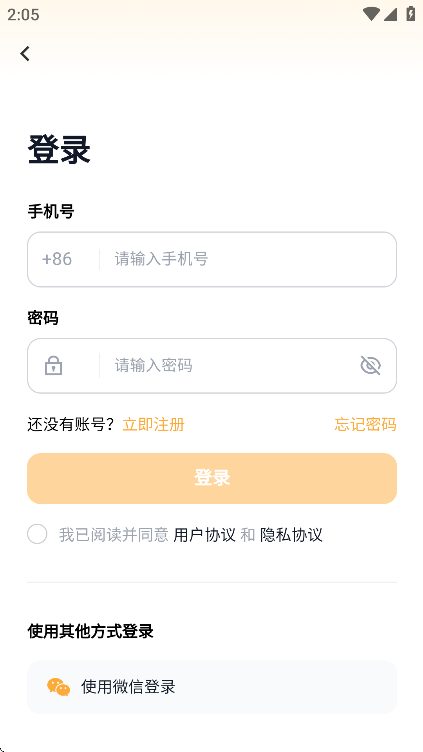Open the 忘记密码 link
The height and width of the screenshot is (752, 423).
365,424
